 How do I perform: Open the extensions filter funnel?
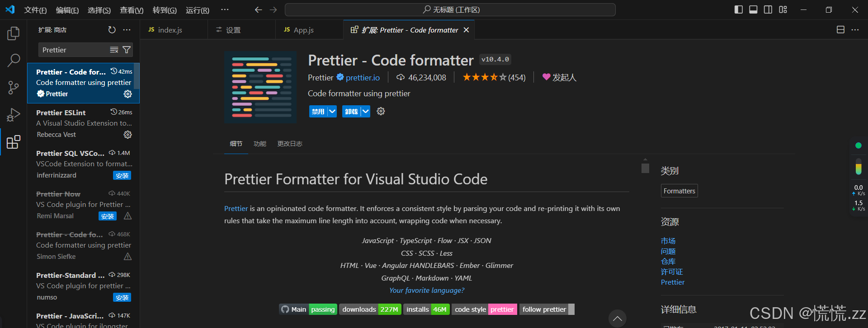(127, 50)
